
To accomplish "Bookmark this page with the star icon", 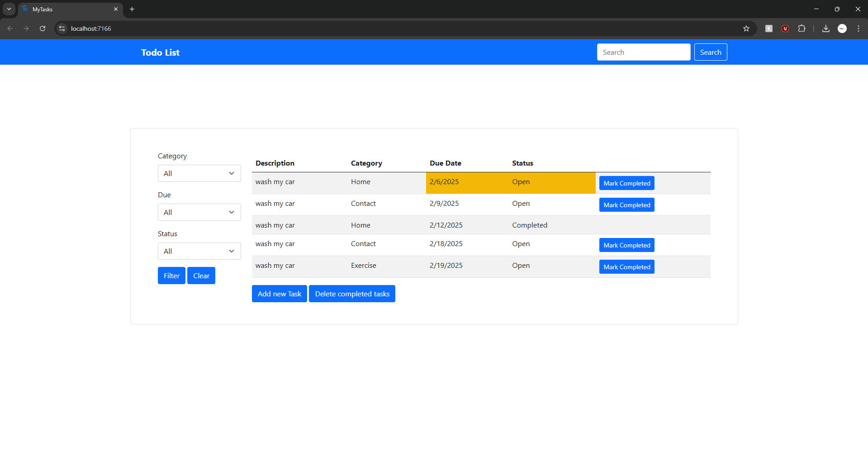I will point(746,29).
